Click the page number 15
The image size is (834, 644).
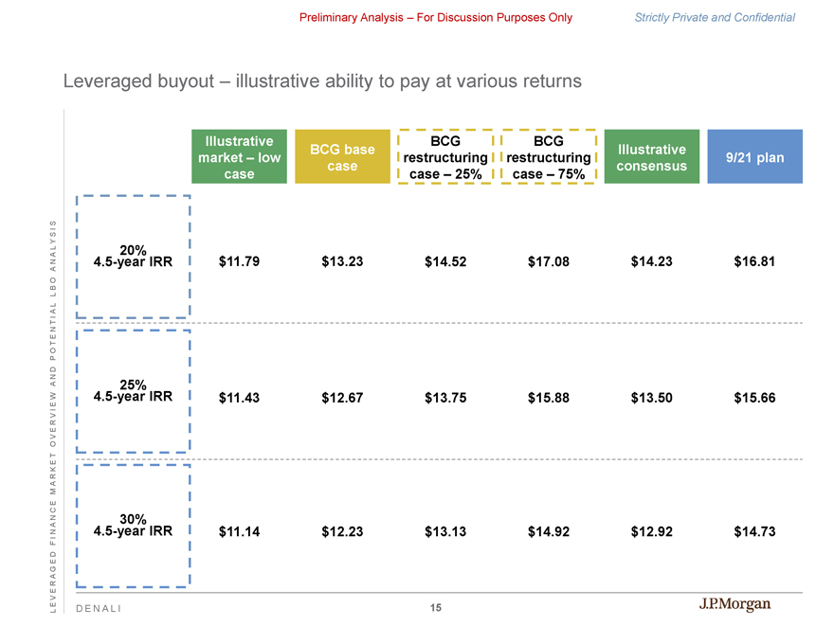435,607
